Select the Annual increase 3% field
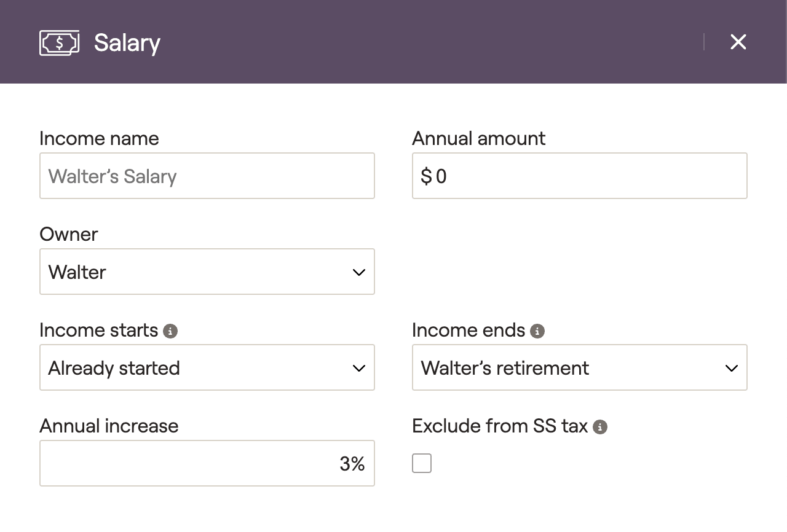This screenshot has height=532, width=787. coord(207,463)
